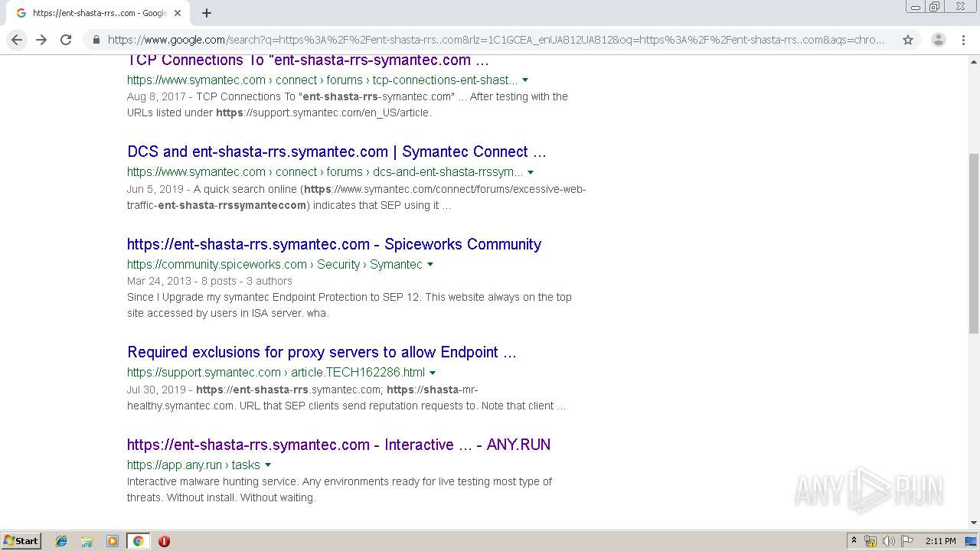The image size is (980, 551).
Task: Switch to Chrome taskbar button
Action: [x=138, y=541]
